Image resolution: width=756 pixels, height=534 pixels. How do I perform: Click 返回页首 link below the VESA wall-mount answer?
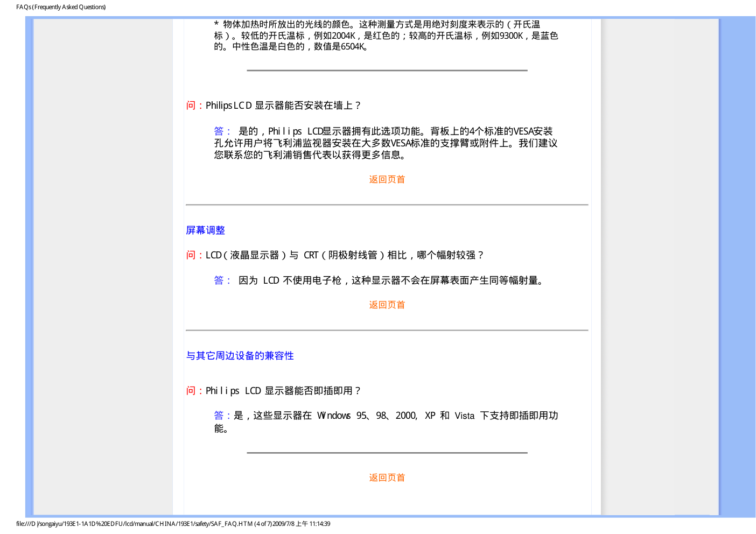click(x=387, y=179)
